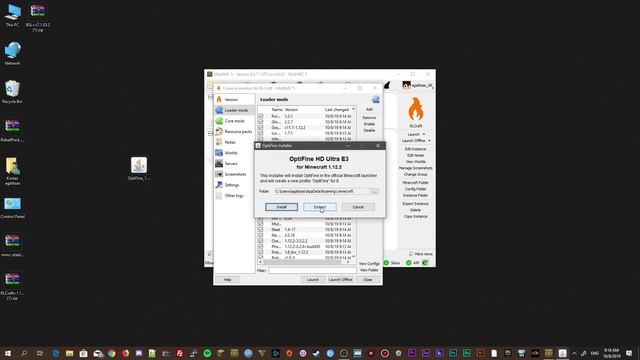Toggle checkbox for the mod version 1.8_for_1.12.2
Viewport: 640px width, 360px height.
[261, 252]
